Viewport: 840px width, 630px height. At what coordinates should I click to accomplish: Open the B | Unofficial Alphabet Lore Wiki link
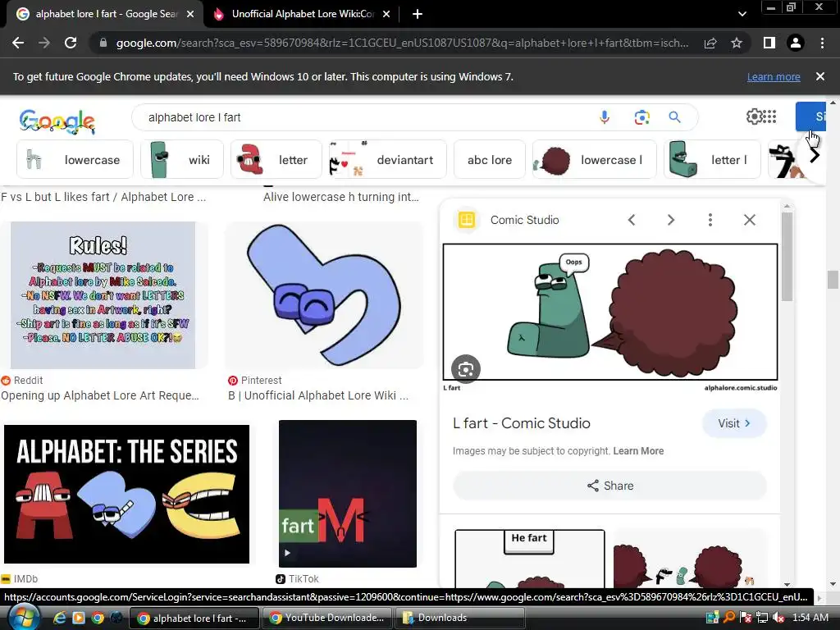(318, 395)
